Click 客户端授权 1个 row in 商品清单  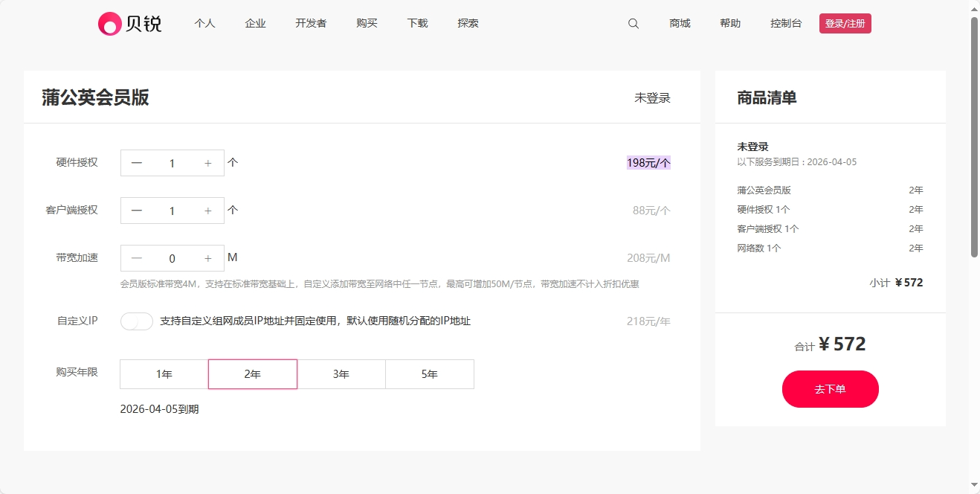[830, 229]
